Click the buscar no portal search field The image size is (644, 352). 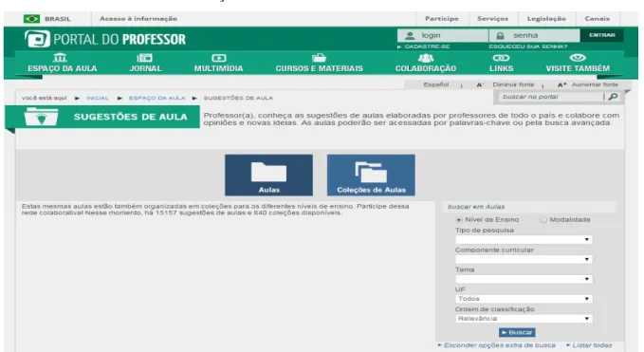(551, 97)
